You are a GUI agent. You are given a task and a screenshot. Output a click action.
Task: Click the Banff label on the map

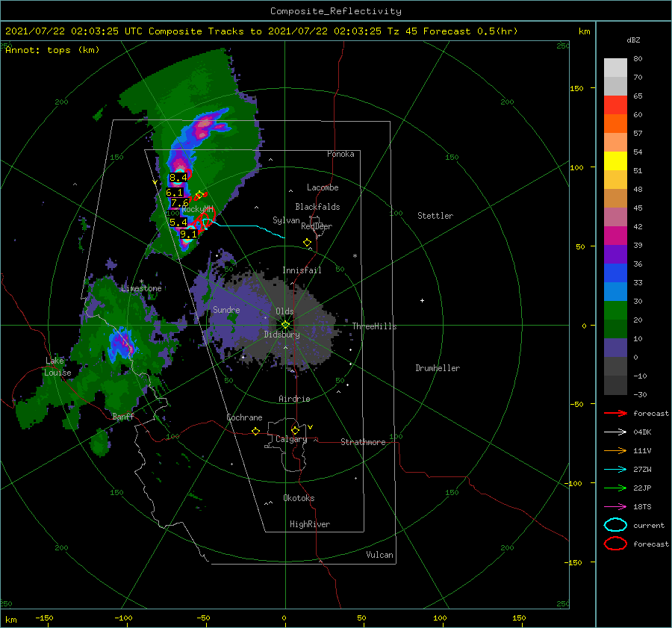[x=123, y=416]
